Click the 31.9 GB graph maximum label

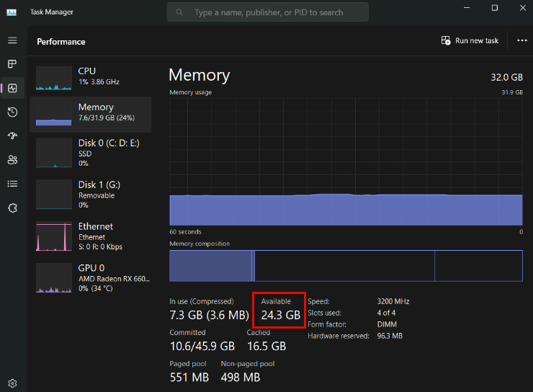coord(512,92)
